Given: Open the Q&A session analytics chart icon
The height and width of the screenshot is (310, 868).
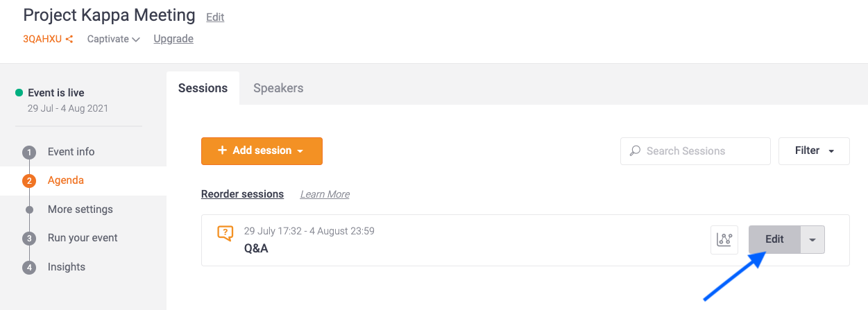Looking at the screenshot, I should (724, 239).
